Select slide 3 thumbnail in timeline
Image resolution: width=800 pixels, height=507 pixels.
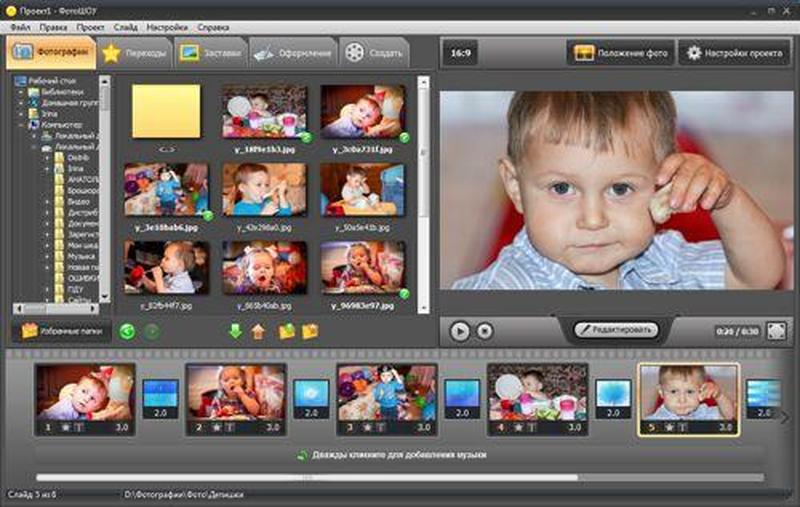point(386,393)
